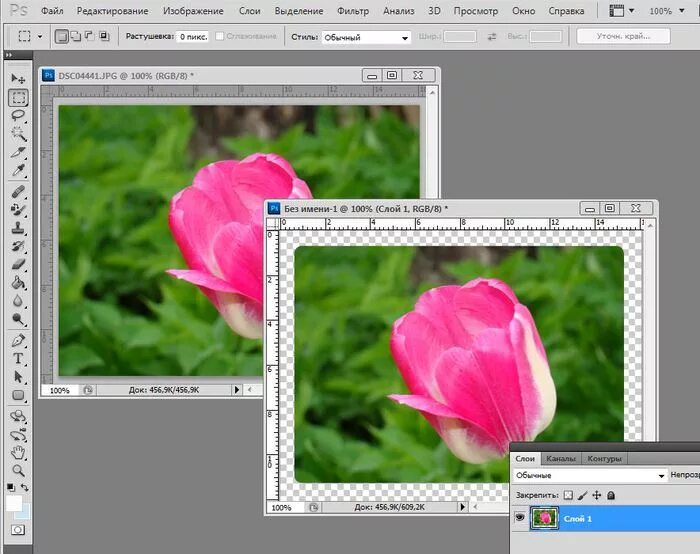Lock layer position
The height and width of the screenshot is (554, 700).
tap(597, 495)
